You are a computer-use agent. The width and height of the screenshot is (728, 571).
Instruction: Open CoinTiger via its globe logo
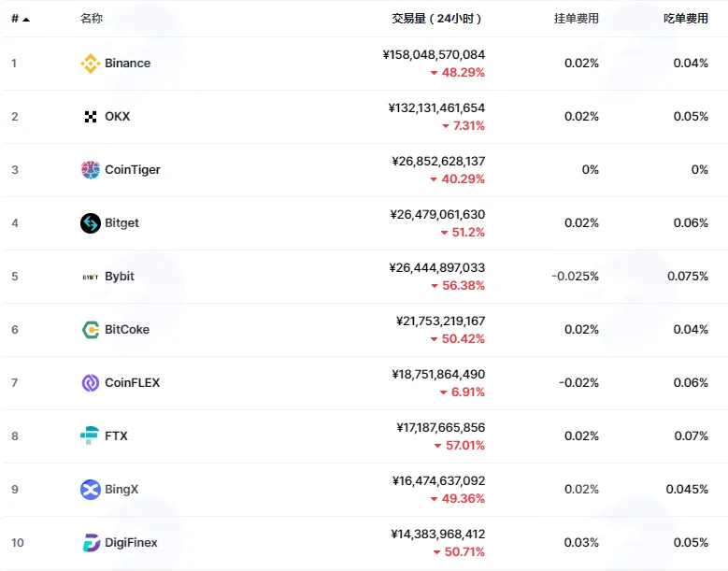pyautogui.click(x=90, y=170)
